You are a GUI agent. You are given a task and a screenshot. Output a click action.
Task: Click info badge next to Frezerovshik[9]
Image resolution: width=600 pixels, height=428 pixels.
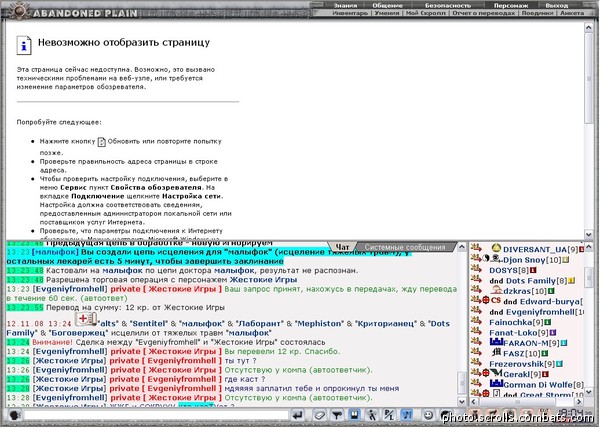click(x=559, y=364)
